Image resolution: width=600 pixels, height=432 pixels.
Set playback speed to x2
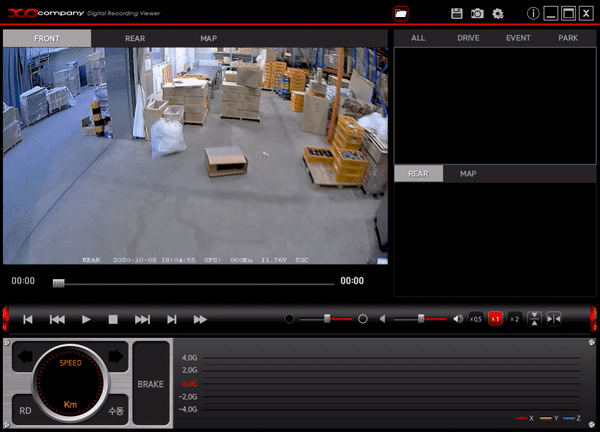pyautogui.click(x=515, y=319)
